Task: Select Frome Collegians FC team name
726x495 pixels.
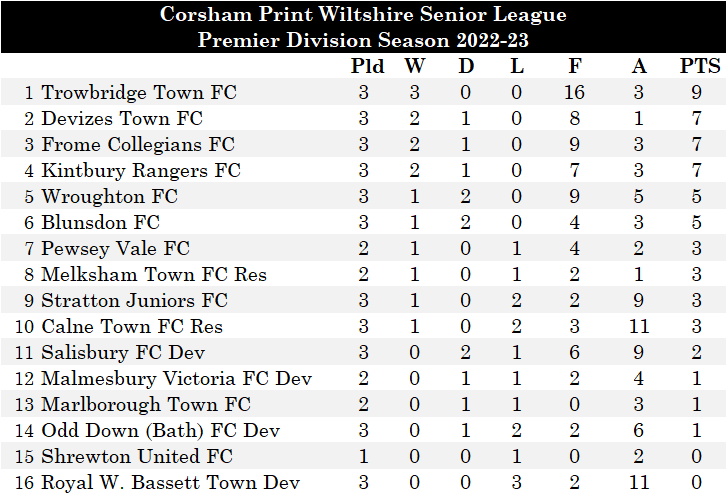Action: pyautogui.click(x=138, y=145)
